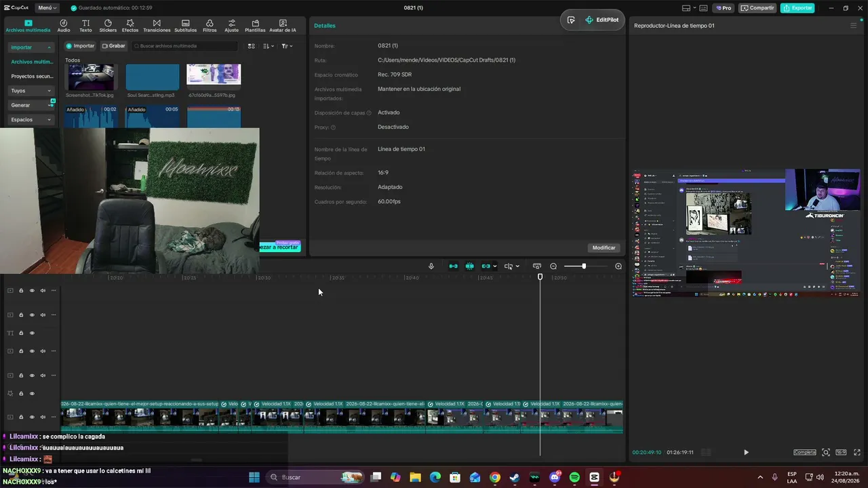Open the Menú dropdown

coord(46,8)
